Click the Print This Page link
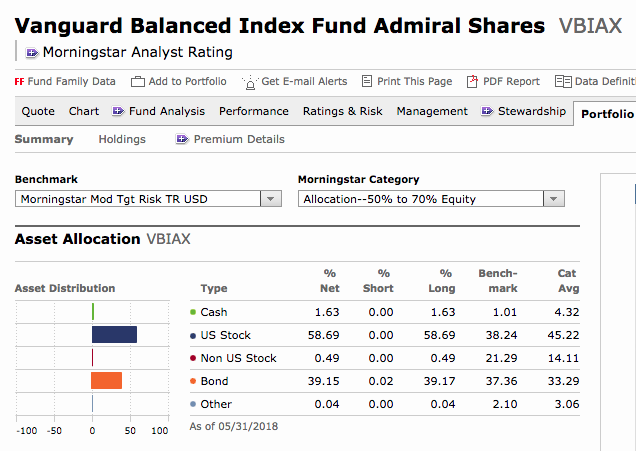636x451 pixels. click(415, 82)
